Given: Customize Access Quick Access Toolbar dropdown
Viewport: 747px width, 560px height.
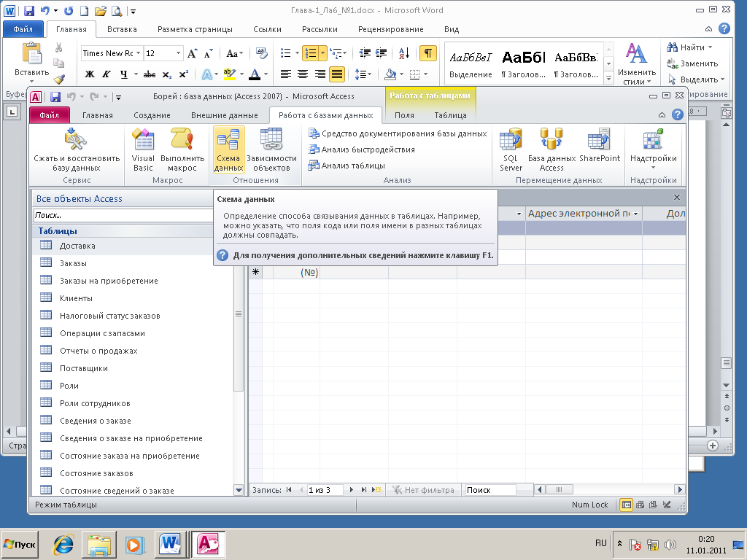Looking at the screenshot, I should click(x=119, y=98).
